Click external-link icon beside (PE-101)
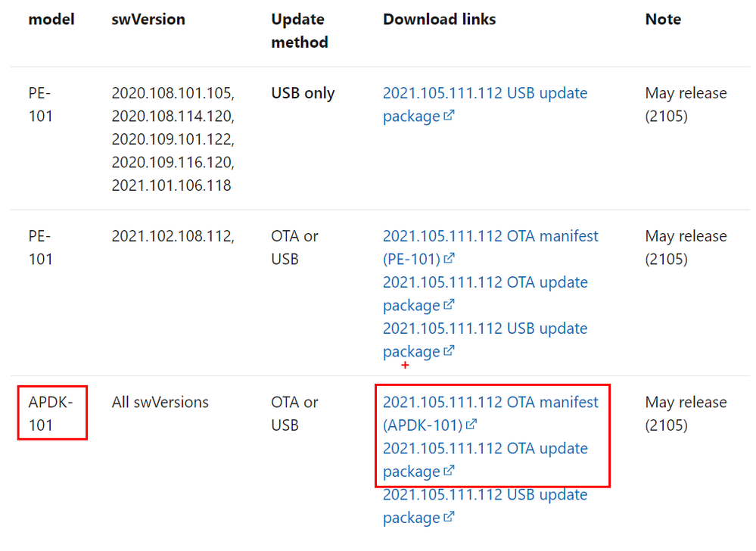This screenshot has height=551, width=756. [x=449, y=258]
